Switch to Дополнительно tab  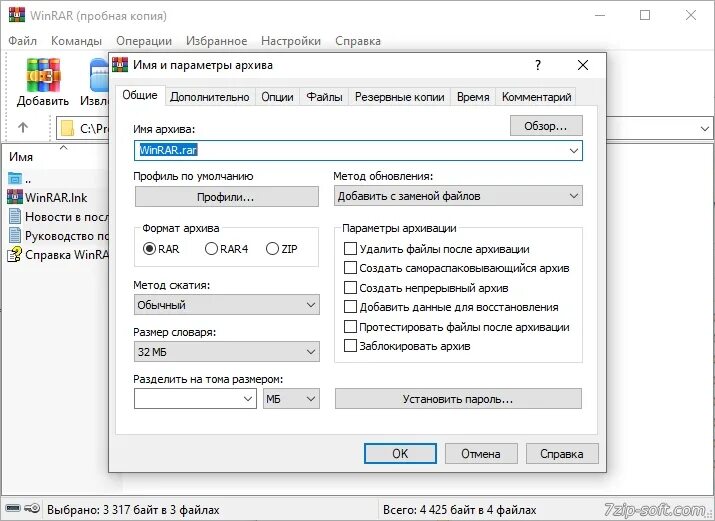tap(210, 97)
